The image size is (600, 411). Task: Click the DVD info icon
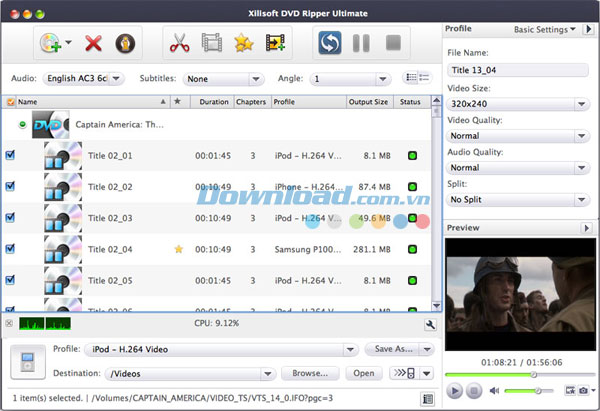(125, 43)
